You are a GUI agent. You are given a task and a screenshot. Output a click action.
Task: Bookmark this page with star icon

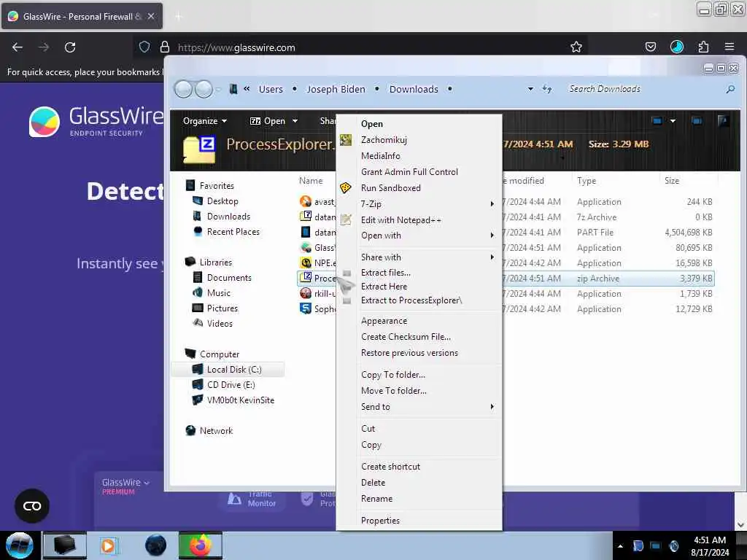[x=576, y=47]
